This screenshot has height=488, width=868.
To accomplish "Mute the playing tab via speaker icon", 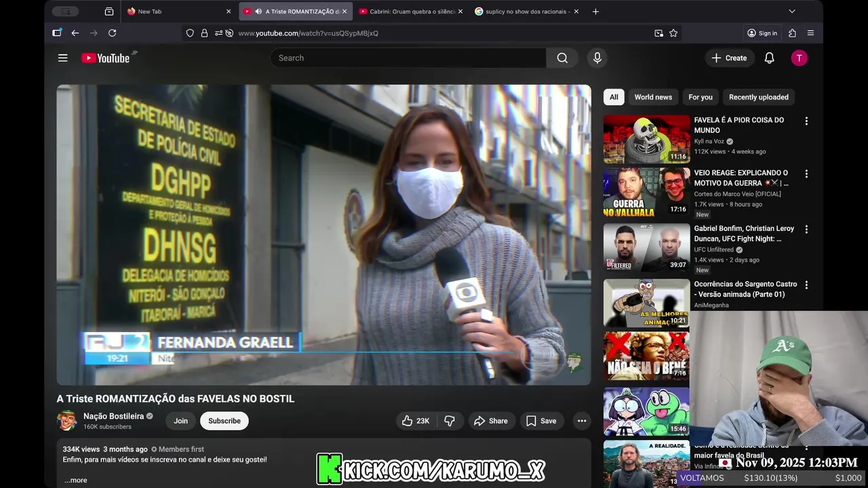I will click(x=258, y=12).
